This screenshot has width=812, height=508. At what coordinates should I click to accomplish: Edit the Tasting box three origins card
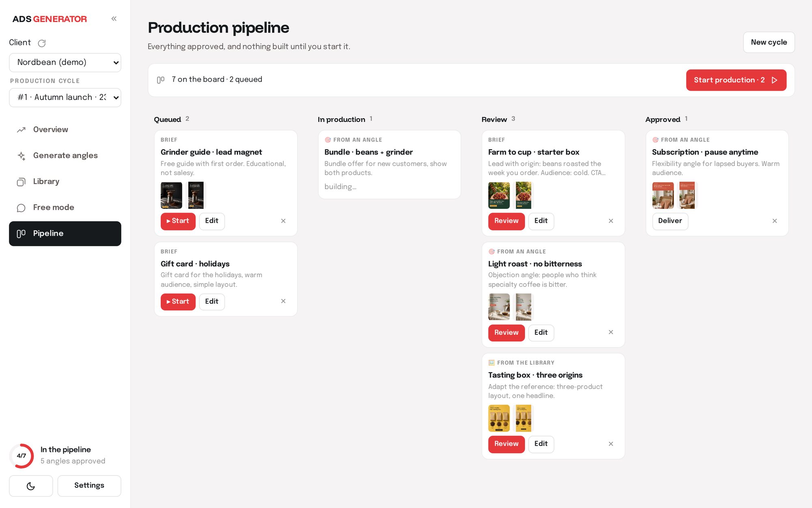[x=541, y=444]
